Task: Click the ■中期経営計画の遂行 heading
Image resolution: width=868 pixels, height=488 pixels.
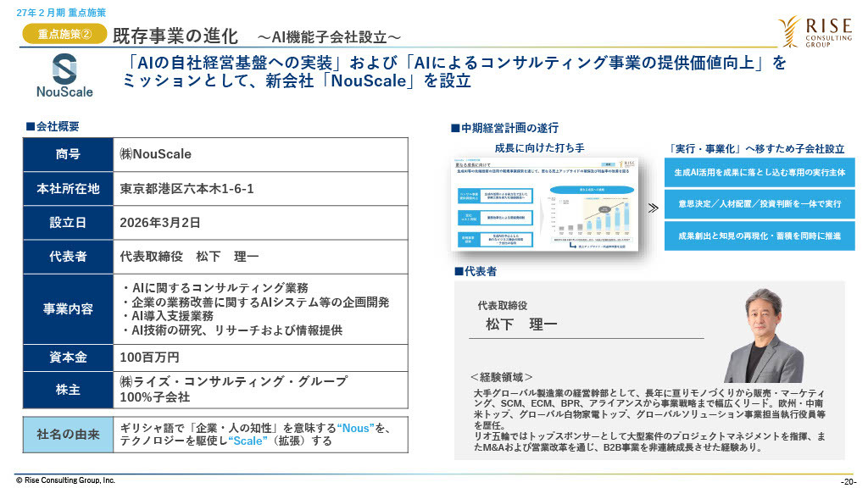Action: [x=504, y=129]
